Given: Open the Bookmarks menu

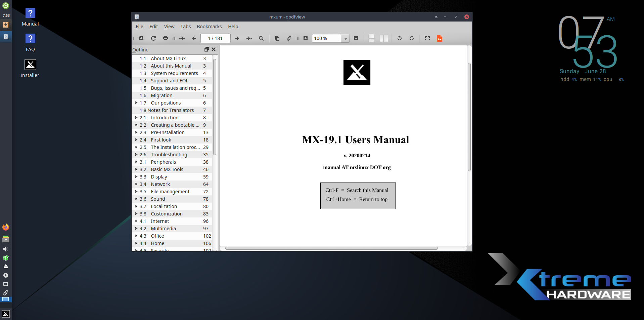Looking at the screenshot, I should [209, 27].
